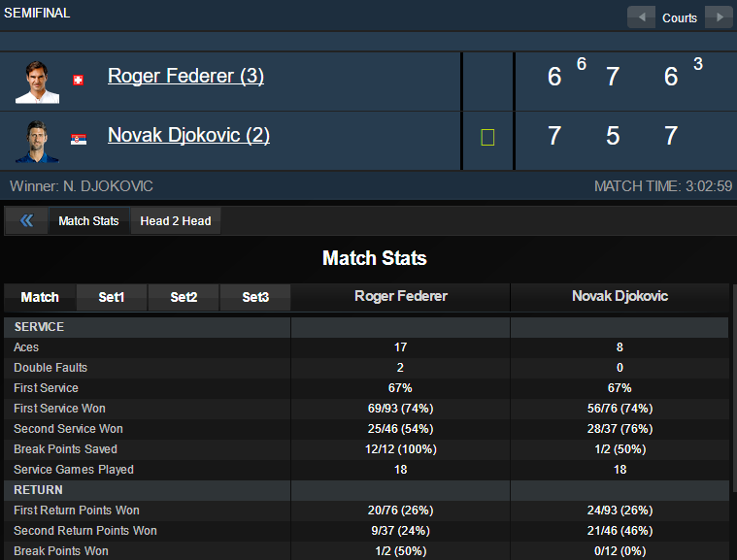Image resolution: width=737 pixels, height=560 pixels.
Task: Click the SERVICE section header
Action: pyautogui.click(x=39, y=327)
